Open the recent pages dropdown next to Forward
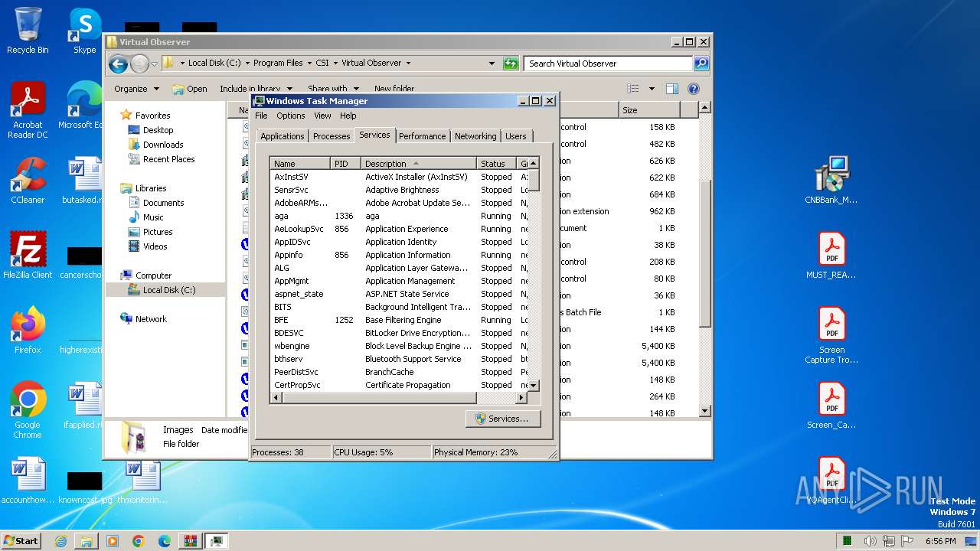The image size is (980, 551). [154, 64]
